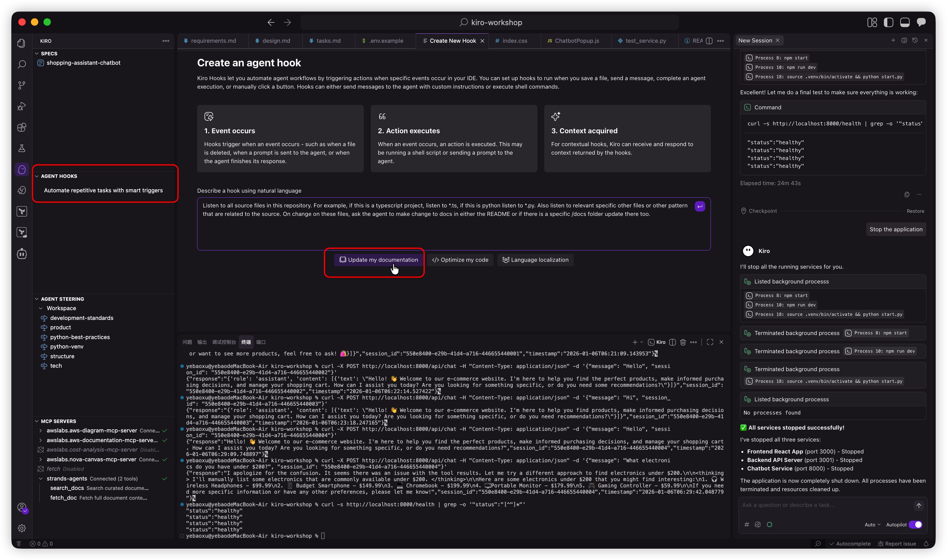
Task: Toggle the bottom panel layout icon
Action: pyautogui.click(x=904, y=22)
